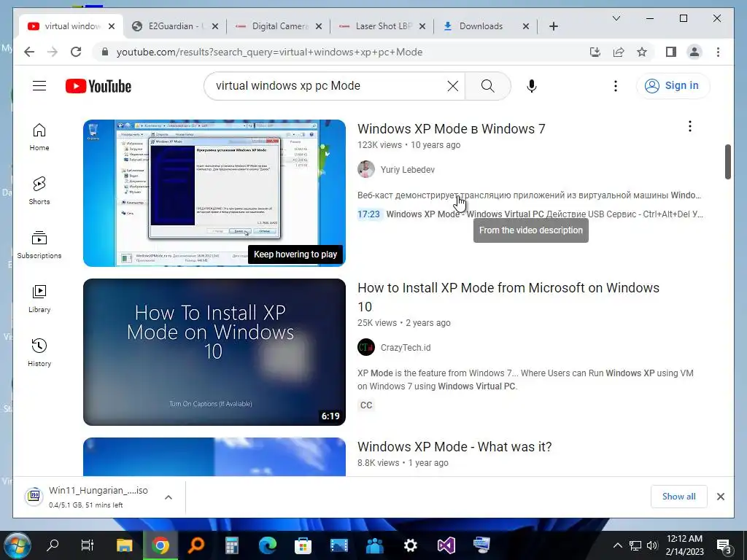Click the page vertical scrollbar thumb
Viewport: 747px width, 560px height.
727,162
